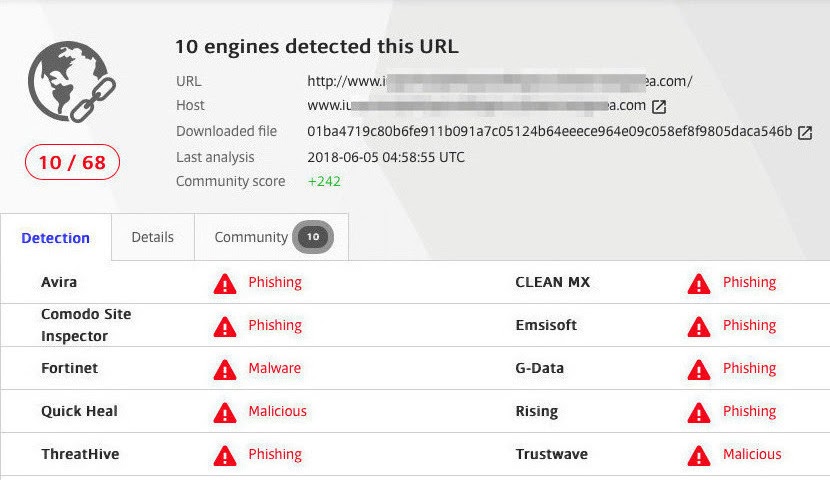The image size is (830, 480).
Task: Click the blurred URL address text
Action: click(500, 81)
